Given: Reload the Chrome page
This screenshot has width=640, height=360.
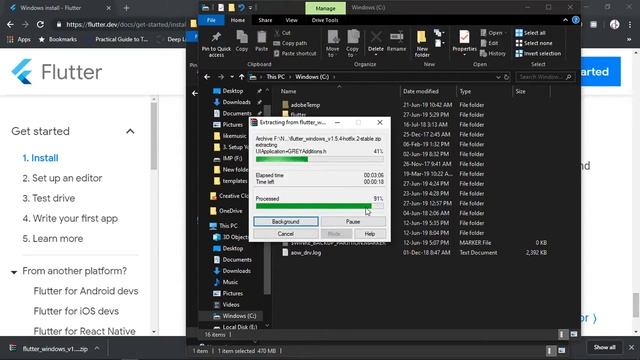Looking at the screenshot, I should pos(40,24).
